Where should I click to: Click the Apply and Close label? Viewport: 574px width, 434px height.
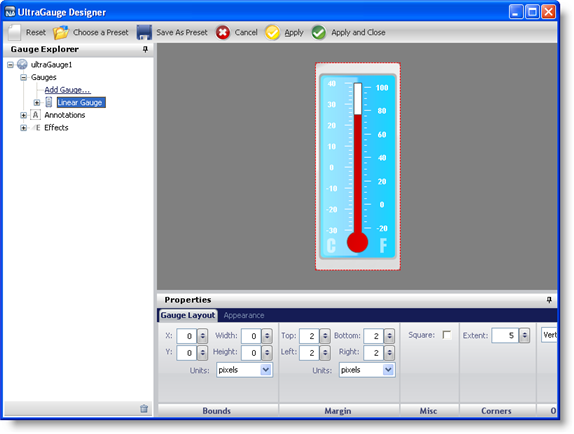(x=358, y=32)
